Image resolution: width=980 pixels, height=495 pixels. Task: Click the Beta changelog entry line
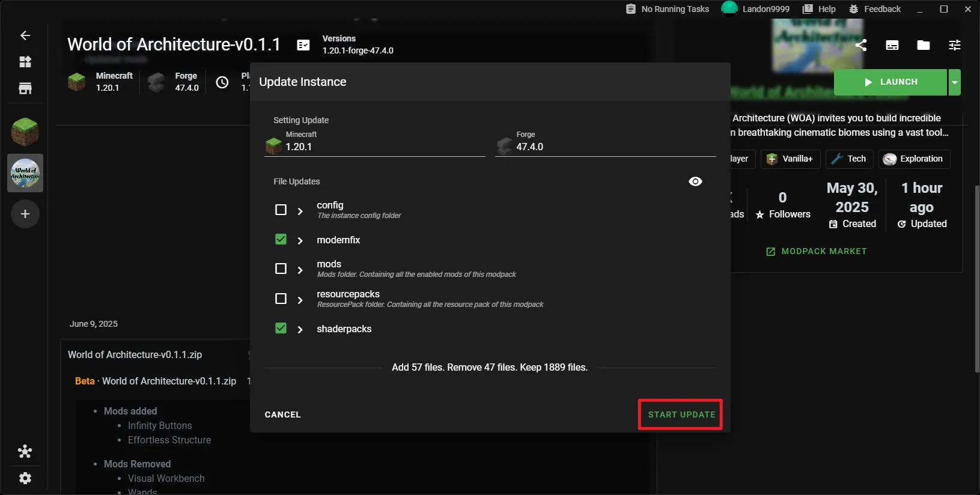tap(156, 381)
